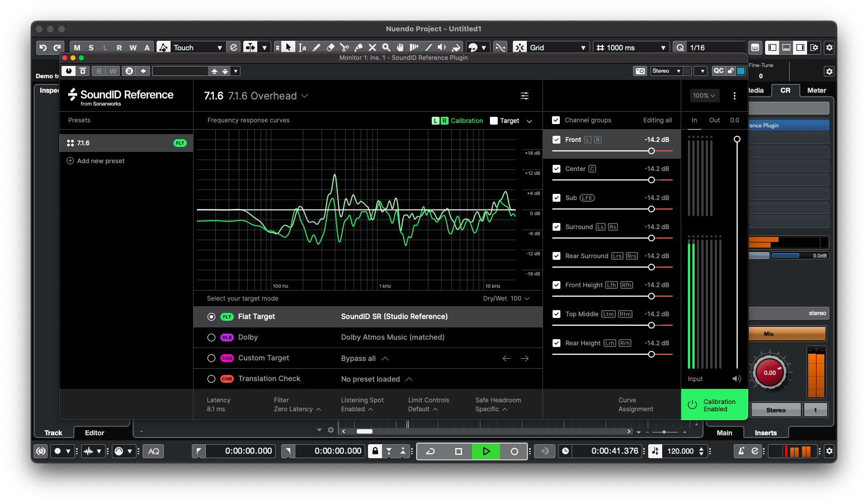The width and height of the screenshot is (868, 504).
Task: Open the 100% zoom dropdown
Action: click(x=704, y=96)
